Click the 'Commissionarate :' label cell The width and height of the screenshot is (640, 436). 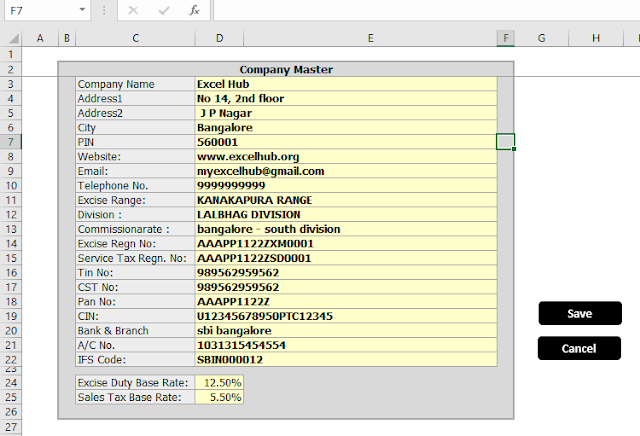tap(135, 229)
